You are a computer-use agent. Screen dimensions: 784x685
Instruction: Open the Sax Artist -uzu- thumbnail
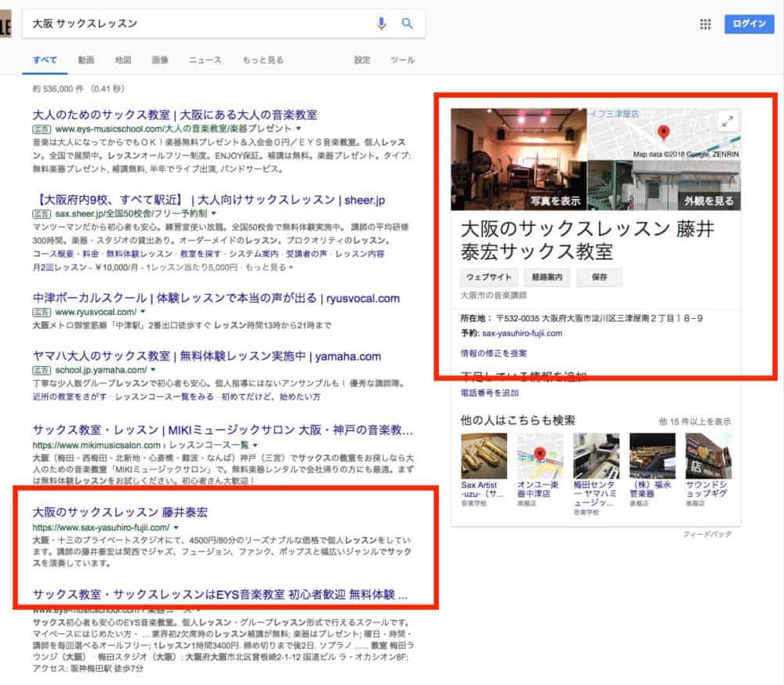click(x=483, y=455)
